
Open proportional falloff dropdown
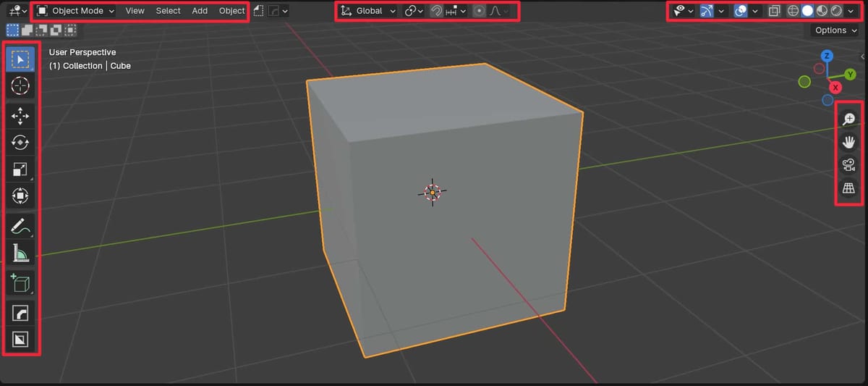[x=499, y=11]
